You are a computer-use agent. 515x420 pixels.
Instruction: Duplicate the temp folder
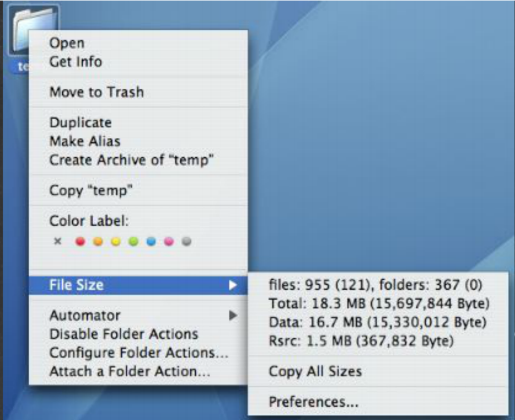point(80,123)
